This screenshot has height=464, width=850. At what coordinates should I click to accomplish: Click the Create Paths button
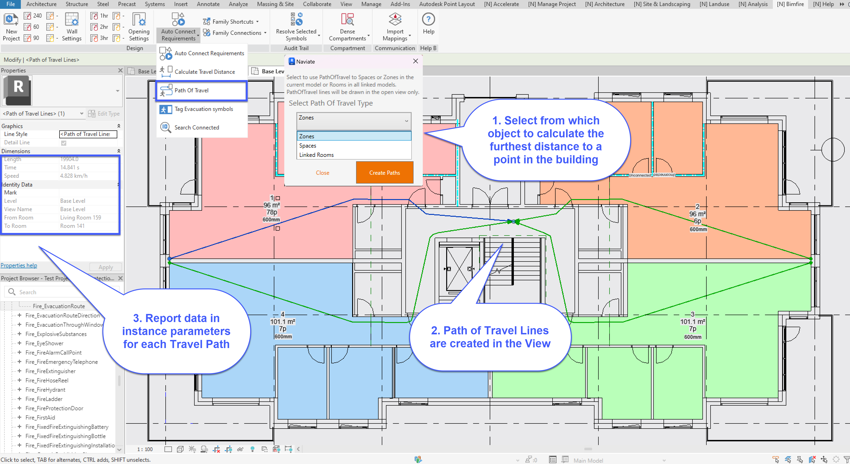coord(384,172)
